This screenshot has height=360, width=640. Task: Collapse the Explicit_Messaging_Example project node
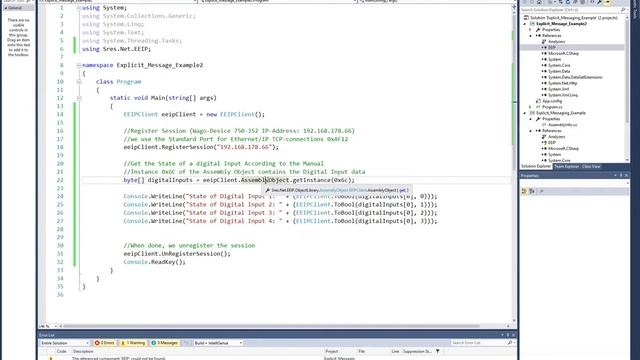pyautogui.click(x=525, y=113)
